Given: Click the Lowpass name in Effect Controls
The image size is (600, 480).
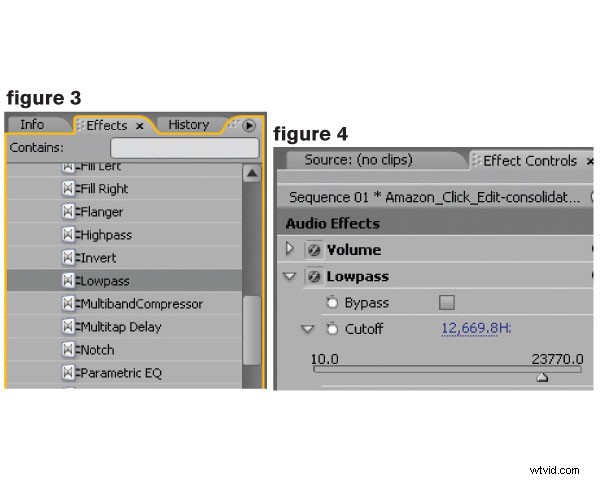Looking at the screenshot, I should (357, 276).
